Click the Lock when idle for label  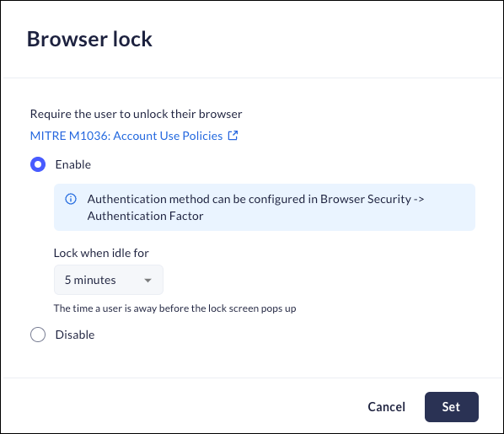(x=101, y=253)
